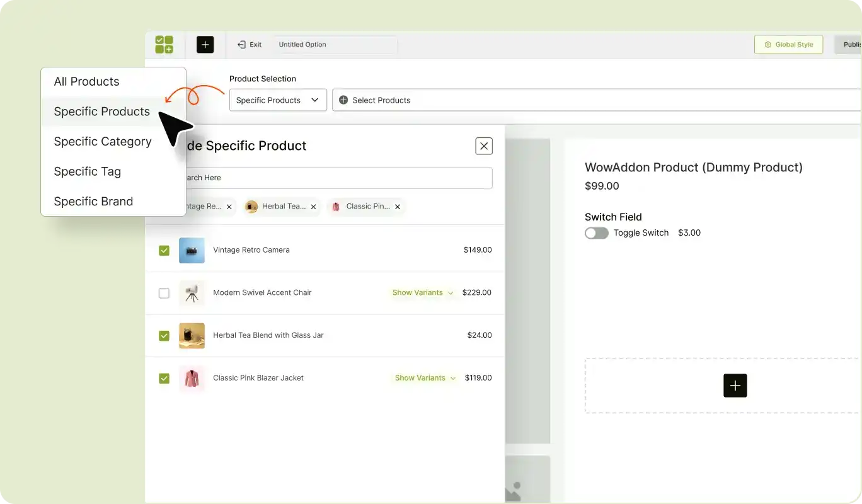Remove the Herbal Tea product tag
This screenshot has height=504, width=862.
[313, 206]
